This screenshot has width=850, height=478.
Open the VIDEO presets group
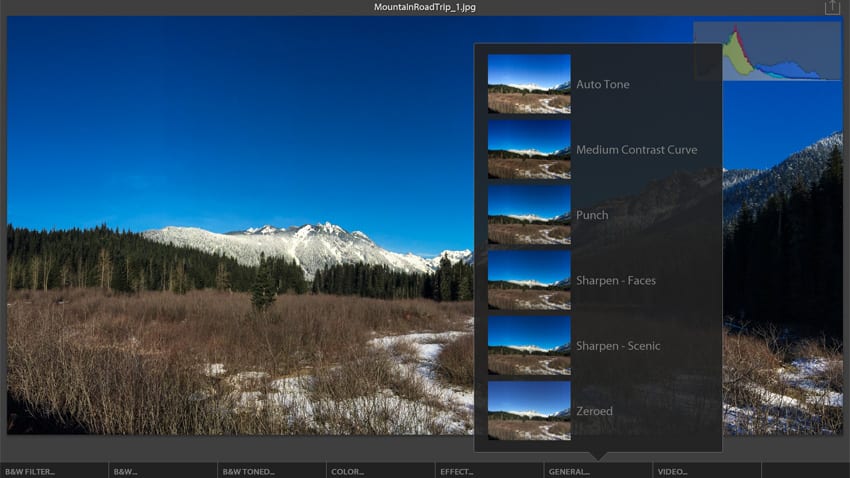tap(707, 471)
